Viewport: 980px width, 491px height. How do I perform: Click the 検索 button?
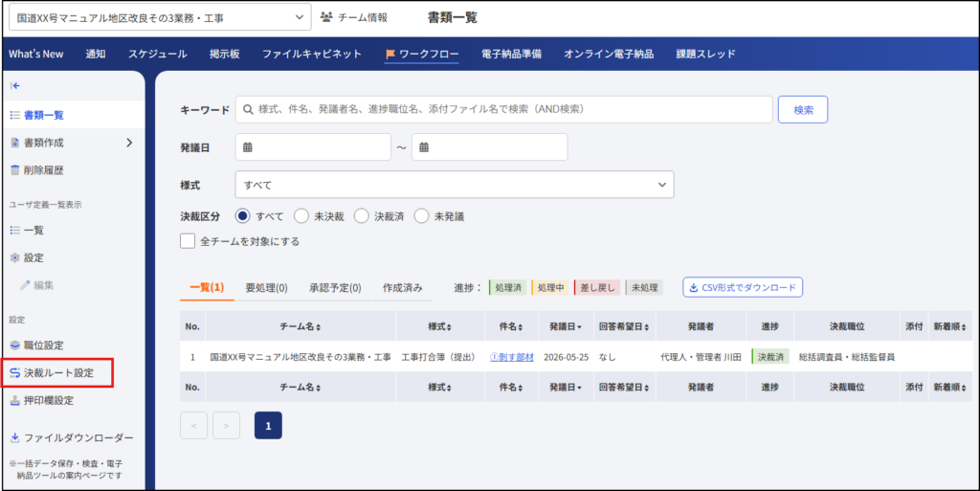803,109
